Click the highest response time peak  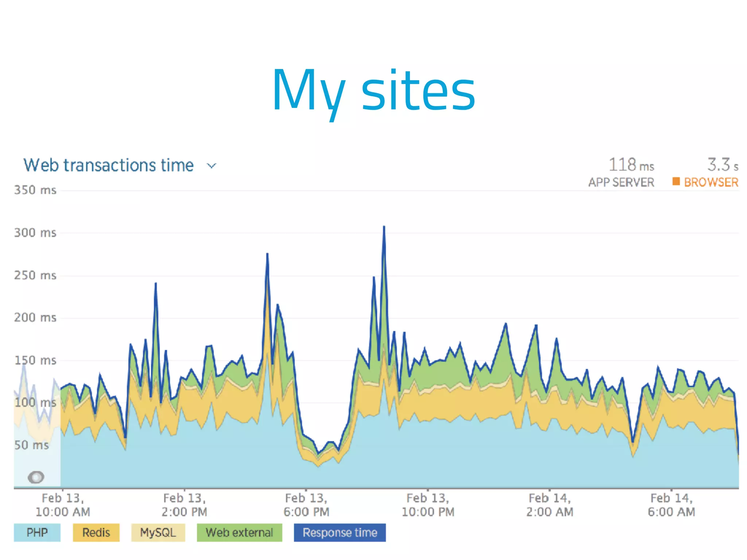click(x=384, y=227)
